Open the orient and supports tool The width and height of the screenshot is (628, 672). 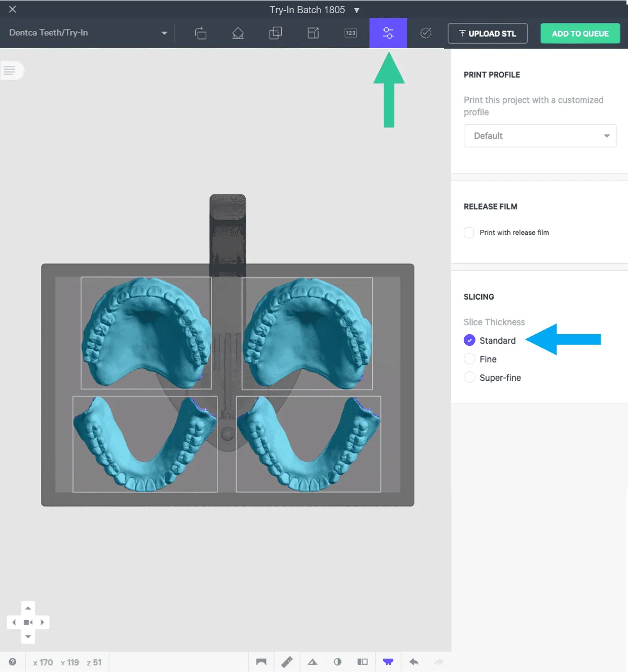238,33
